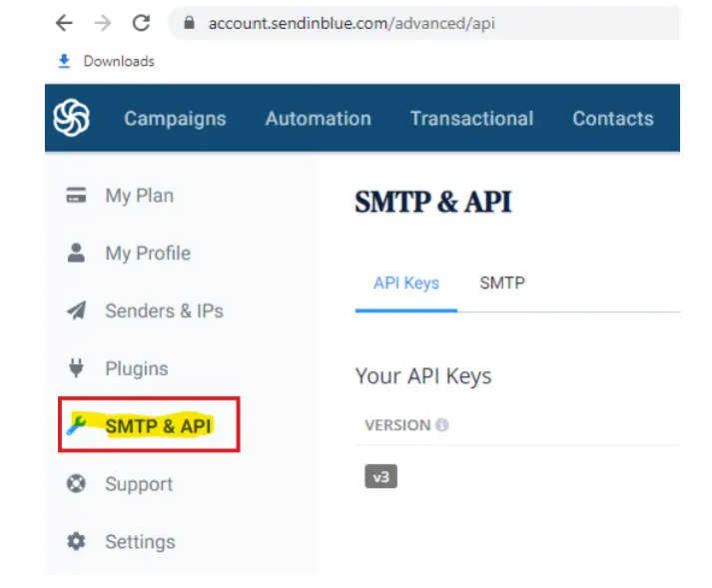Open Settings in sidebar
The height and width of the screenshot is (588, 712).
[141, 542]
